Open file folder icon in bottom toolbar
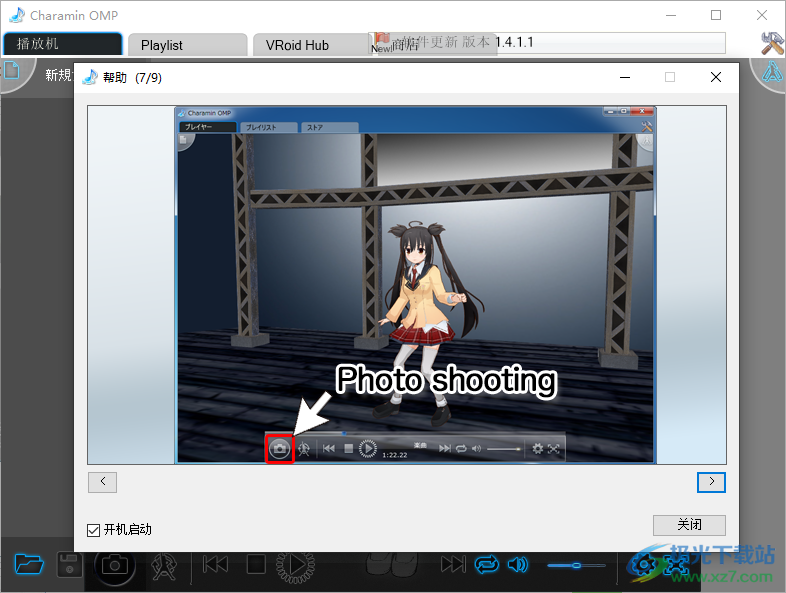The image size is (786, 593). click(29, 564)
